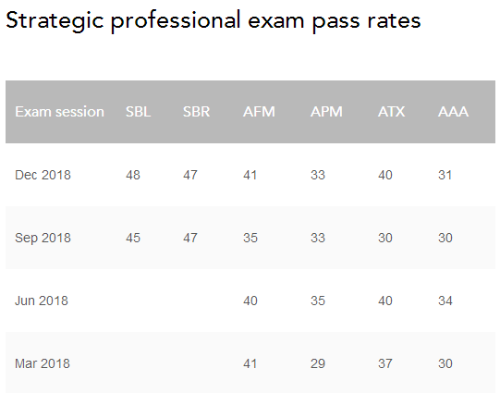
Task: Click the SBL value 45 for Sep 2018
Action: (133, 238)
